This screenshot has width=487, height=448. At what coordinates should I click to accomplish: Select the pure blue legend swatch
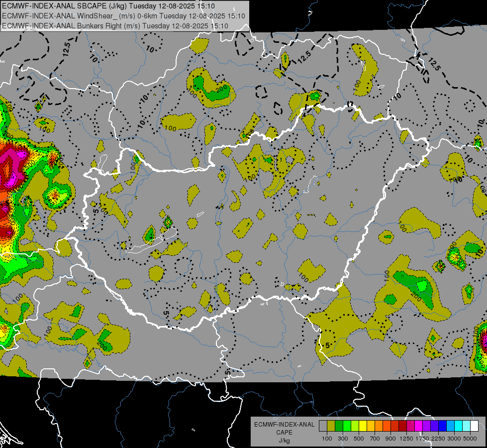pyautogui.click(x=443, y=426)
